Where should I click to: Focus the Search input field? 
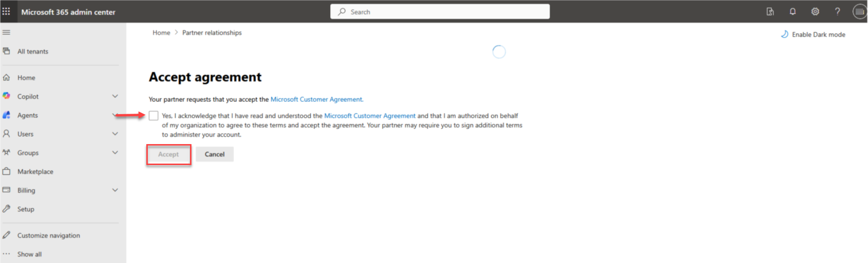point(440,11)
